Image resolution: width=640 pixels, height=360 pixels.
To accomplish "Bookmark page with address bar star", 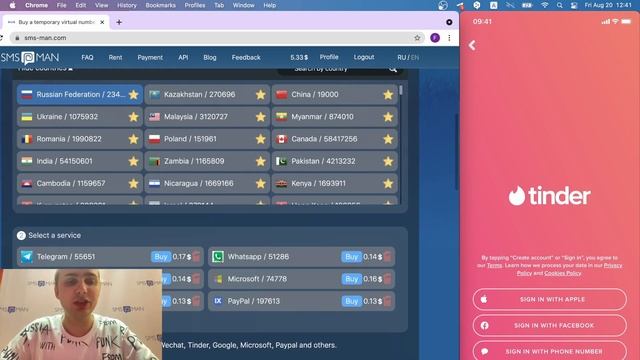I will pos(417,38).
